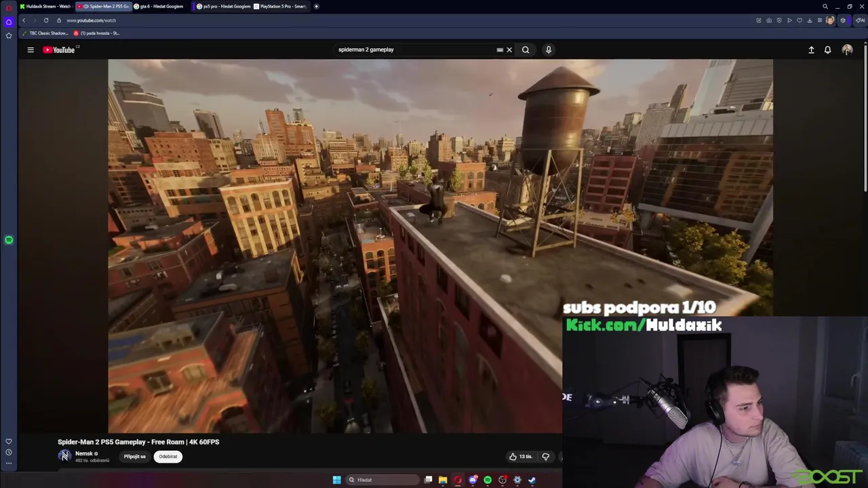
Task: Click the 'Připojit se' join button
Action: pos(134,456)
